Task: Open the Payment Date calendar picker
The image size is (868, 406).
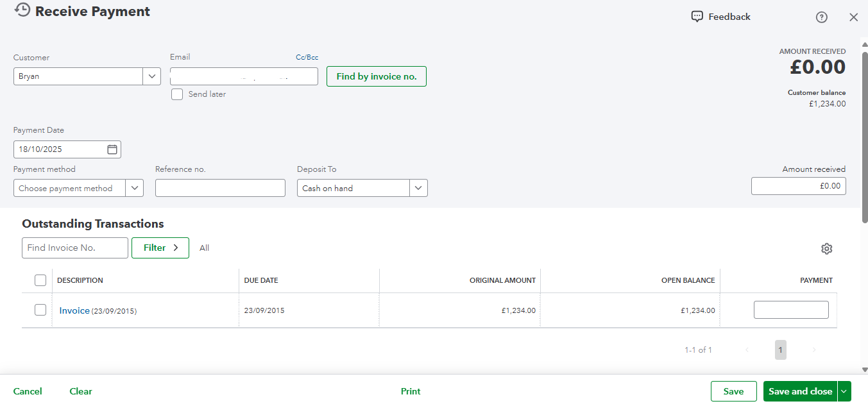Action: click(112, 149)
